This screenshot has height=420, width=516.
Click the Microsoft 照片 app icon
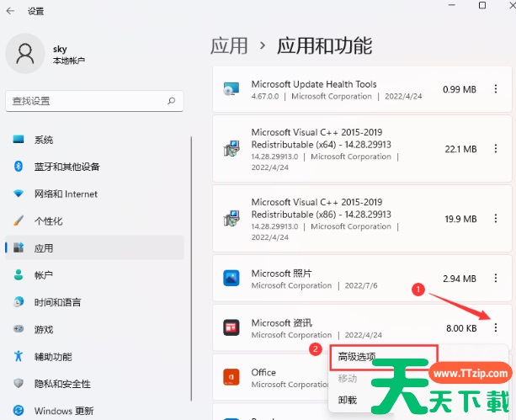tap(231, 279)
